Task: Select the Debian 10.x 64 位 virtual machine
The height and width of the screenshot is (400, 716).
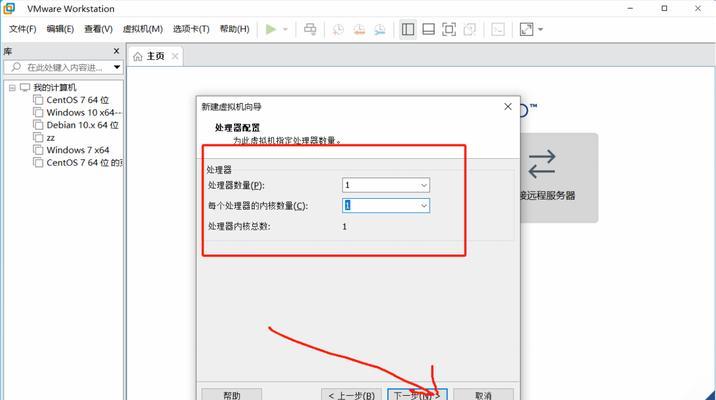Action: (82, 125)
